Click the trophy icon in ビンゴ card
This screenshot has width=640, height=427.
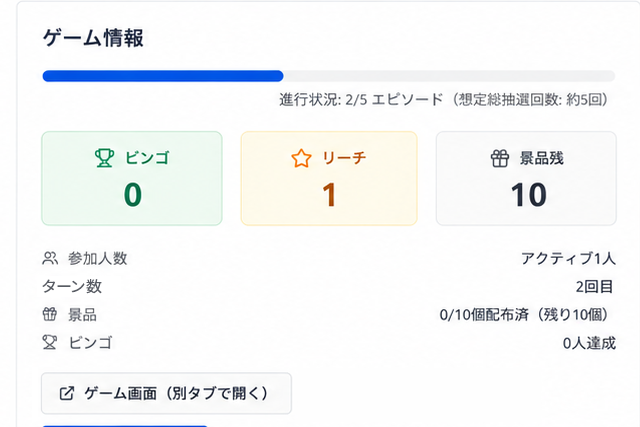pos(104,158)
